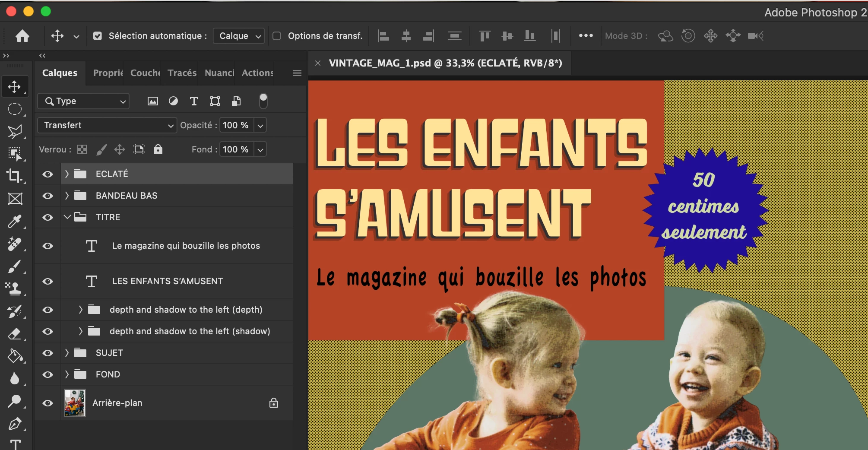Switch to the Actions tab
This screenshot has width=868, height=450.
[x=257, y=73]
